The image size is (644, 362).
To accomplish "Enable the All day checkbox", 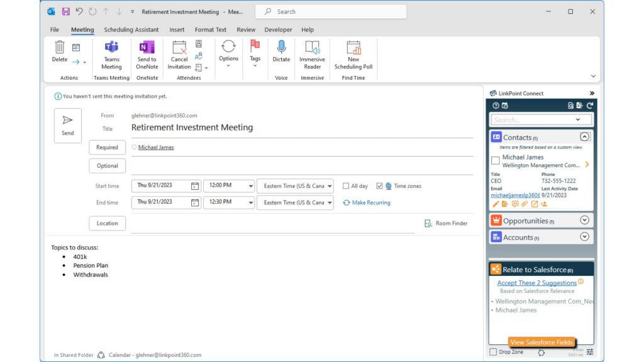I will tap(346, 186).
